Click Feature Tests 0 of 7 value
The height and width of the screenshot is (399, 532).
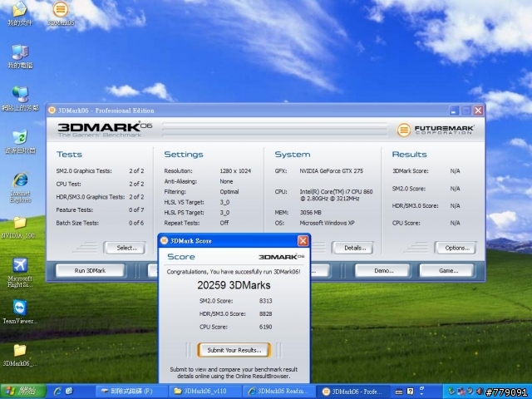pyautogui.click(x=136, y=210)
